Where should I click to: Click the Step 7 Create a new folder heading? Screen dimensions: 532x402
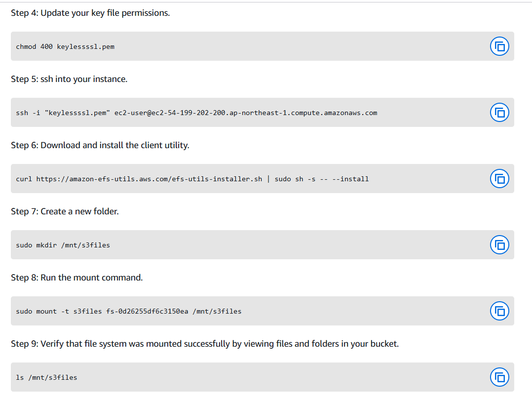coord(65,211)
